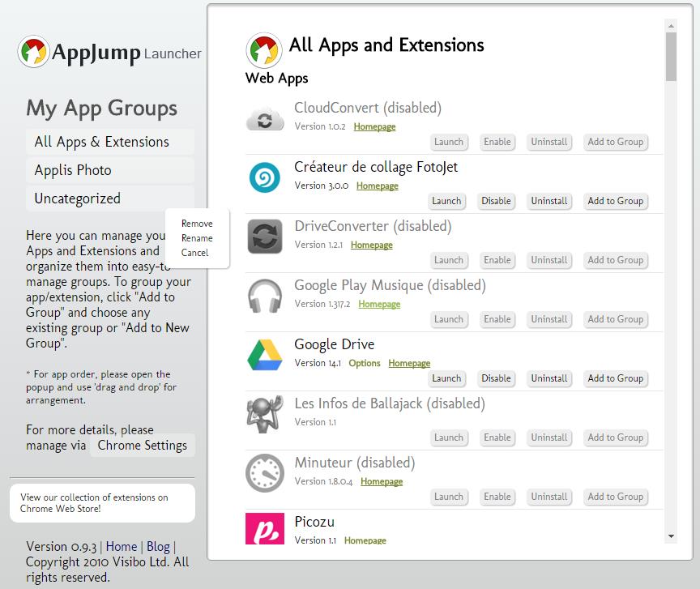Click the Les Infos de Ballajack figure icon

pos(265,414)
